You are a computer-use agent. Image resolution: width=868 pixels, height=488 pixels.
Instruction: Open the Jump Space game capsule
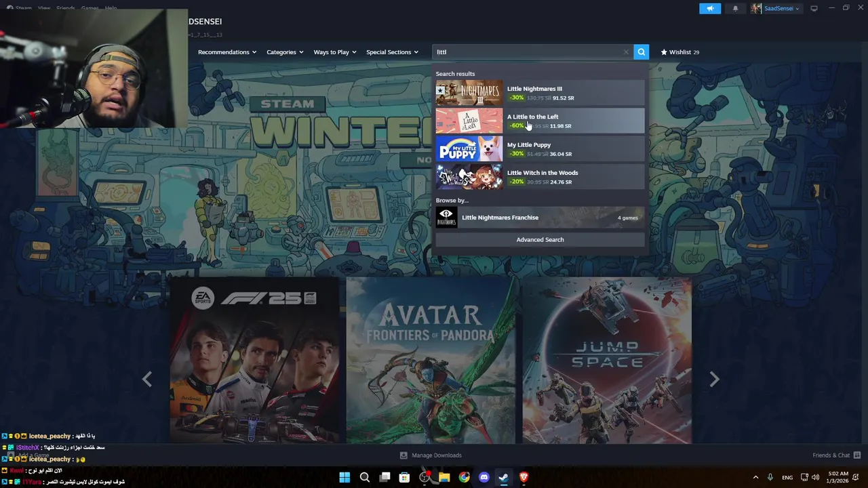tap(607, 360)
